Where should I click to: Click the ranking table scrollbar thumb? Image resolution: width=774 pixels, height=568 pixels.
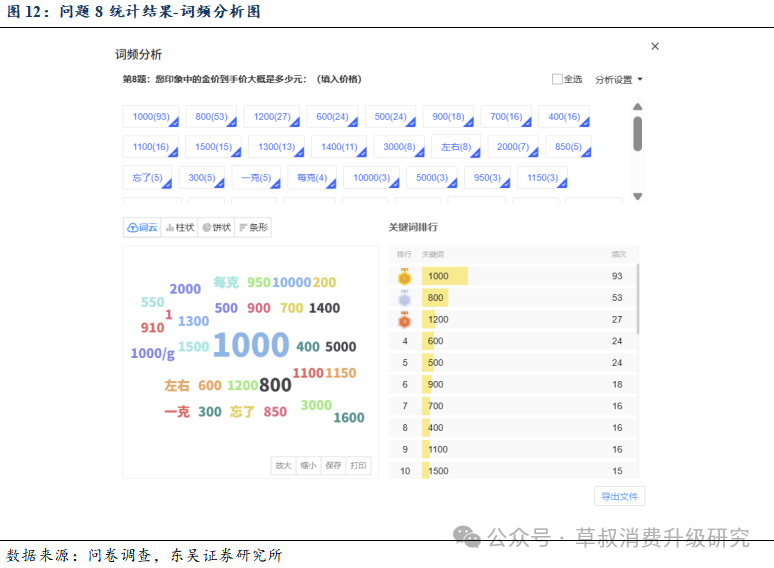[638, 299]
